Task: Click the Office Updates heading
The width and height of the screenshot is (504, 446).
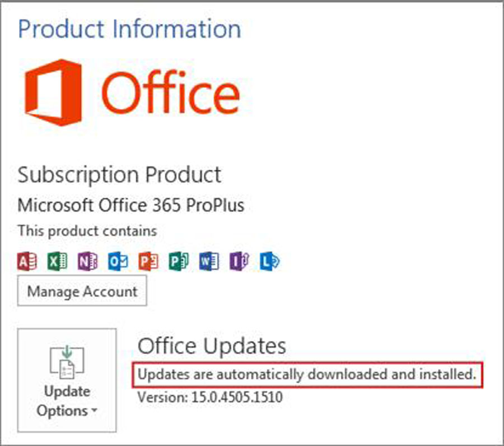Action: point(212,346)
